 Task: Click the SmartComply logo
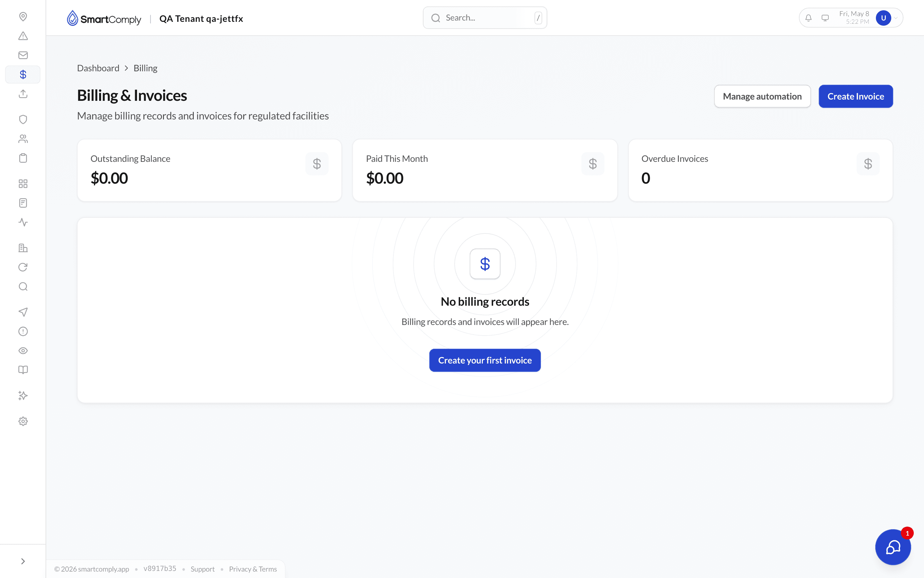click(104, 18)
